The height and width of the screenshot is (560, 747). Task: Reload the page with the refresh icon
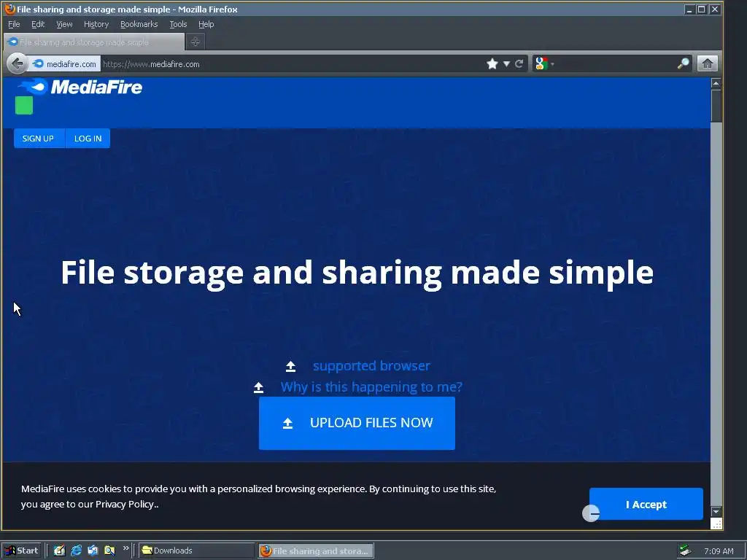[x=519, y=64]
